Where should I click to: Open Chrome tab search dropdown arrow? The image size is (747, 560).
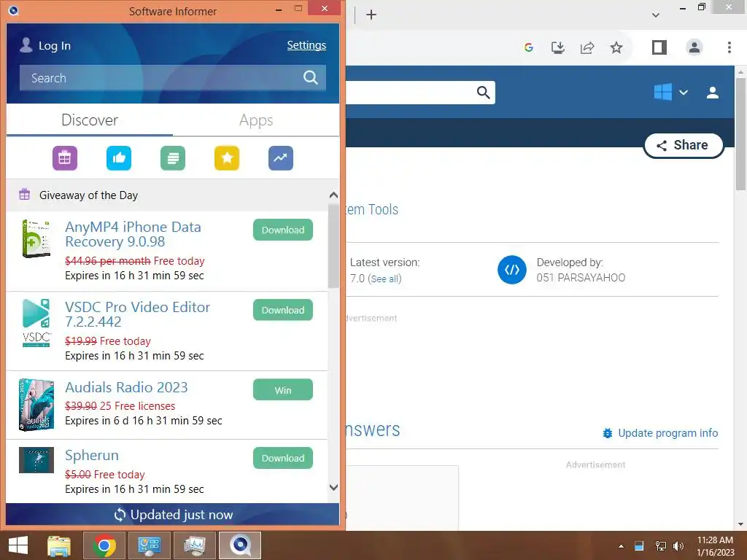656,15
